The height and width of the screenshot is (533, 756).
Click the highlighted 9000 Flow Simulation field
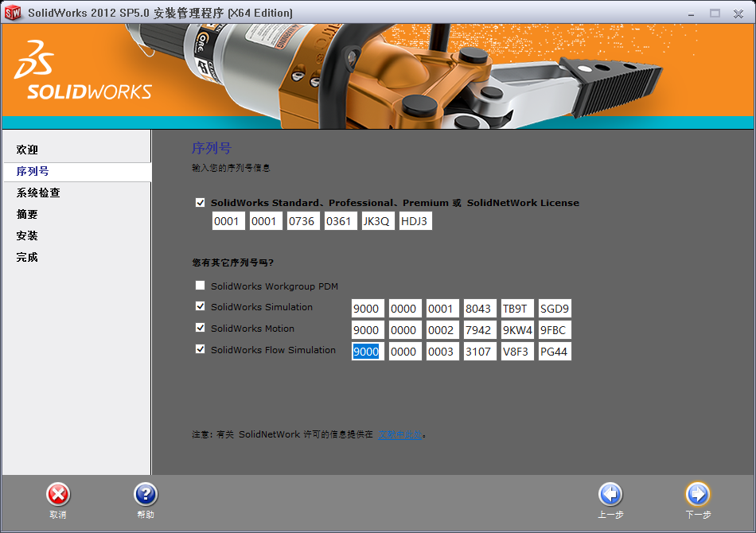point(368,352)
